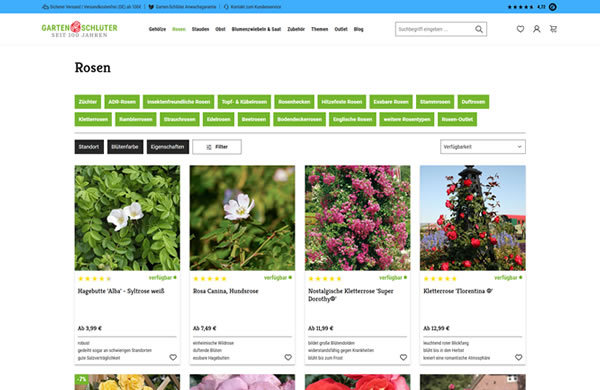Click star rating of 'Super Dorothy'

point(325,279)
